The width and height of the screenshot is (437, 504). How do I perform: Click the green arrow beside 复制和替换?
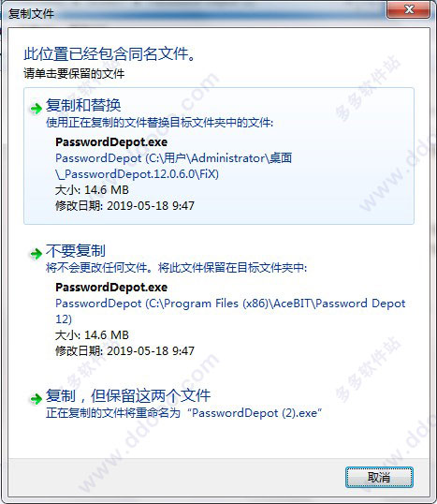[36, 109]
